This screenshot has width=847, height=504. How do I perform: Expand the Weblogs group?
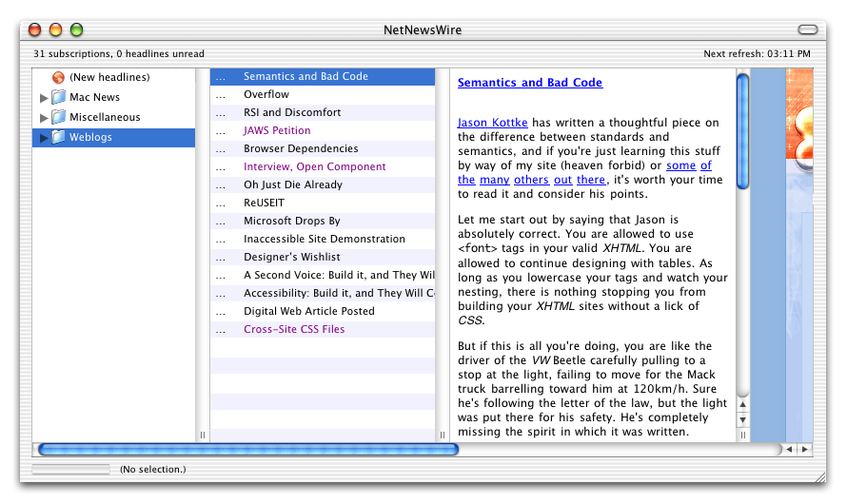[44, 138]
